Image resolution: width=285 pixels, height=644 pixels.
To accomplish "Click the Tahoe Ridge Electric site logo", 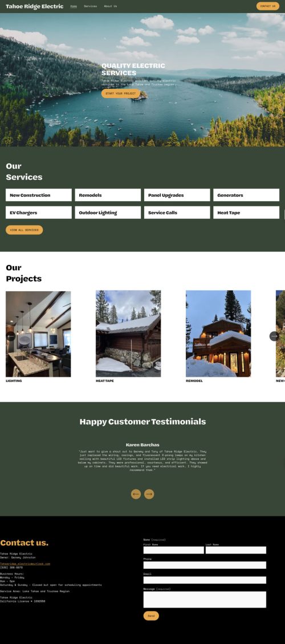I will [x=35, y=6].
